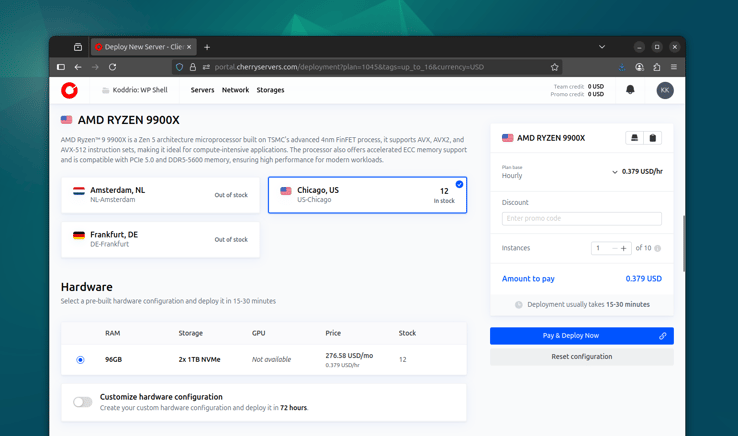Reload the page in browser
738x436 pixels.
click(x=113, y=67)
